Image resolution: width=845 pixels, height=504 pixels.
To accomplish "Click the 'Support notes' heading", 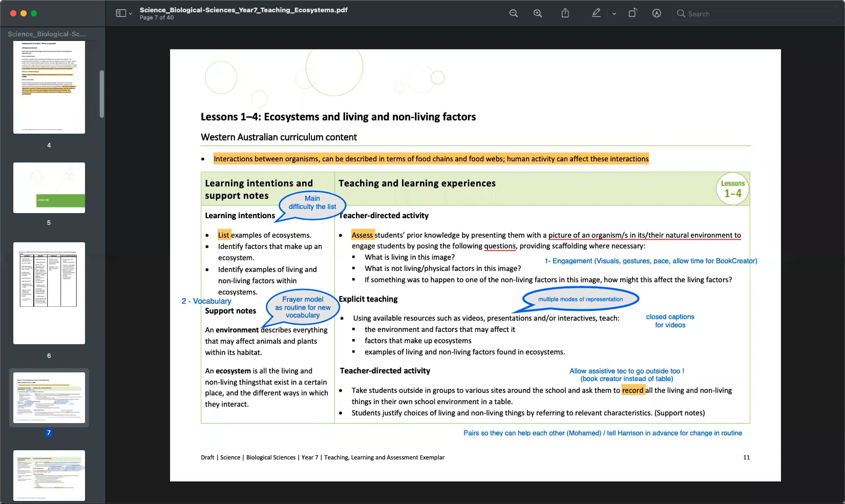I will [x=230, y=311].
